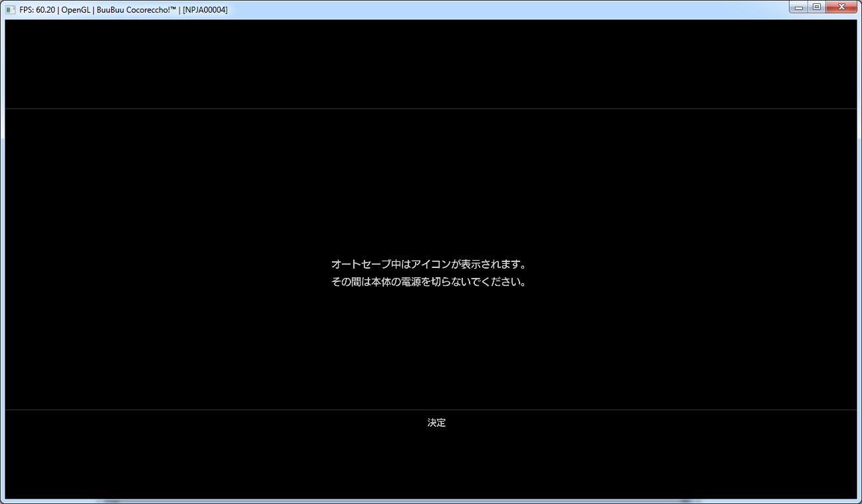Click the その間は本体の電源 message line
Viewport: 862px width, 504px height.
tap(429, 282)
